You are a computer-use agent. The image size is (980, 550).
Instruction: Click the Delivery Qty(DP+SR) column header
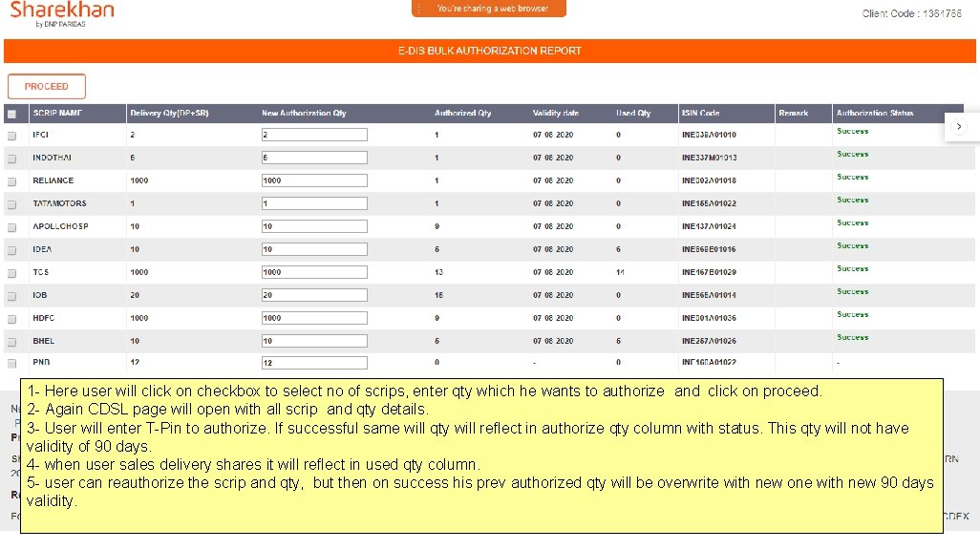coord(169,113)
